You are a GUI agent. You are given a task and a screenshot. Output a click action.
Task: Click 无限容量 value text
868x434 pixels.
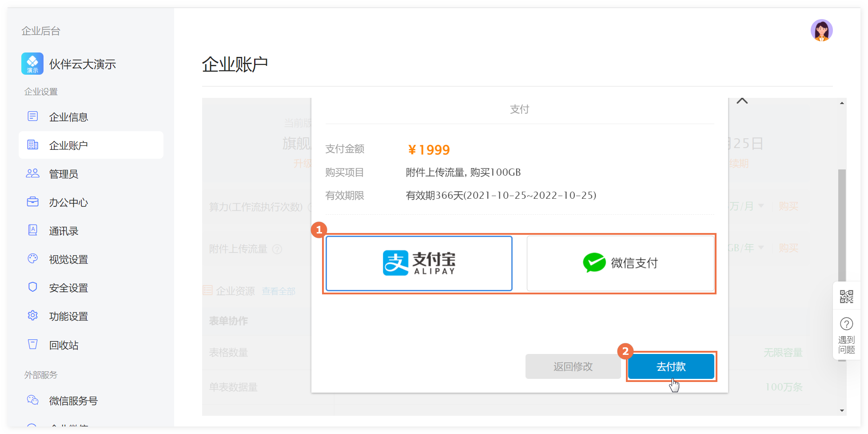(783, 353)
